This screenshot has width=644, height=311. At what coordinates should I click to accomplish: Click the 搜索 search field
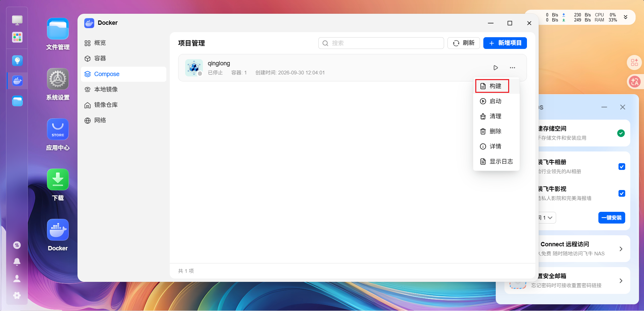click(381, 43)
